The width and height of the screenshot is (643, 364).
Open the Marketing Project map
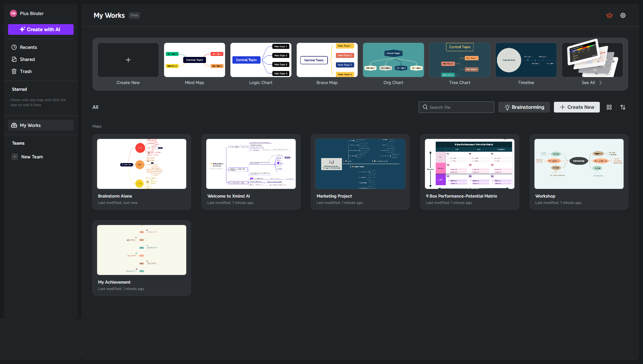coord(360,164)
